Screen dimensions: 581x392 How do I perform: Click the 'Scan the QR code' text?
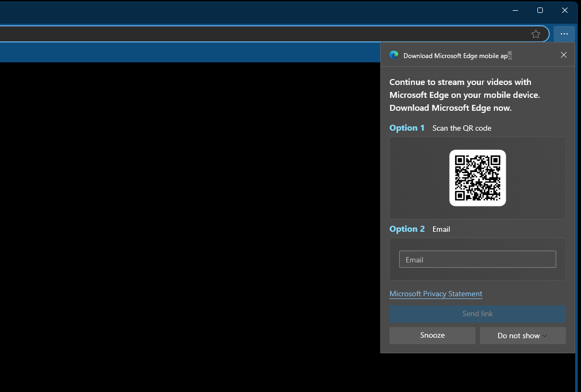[462, 128]
